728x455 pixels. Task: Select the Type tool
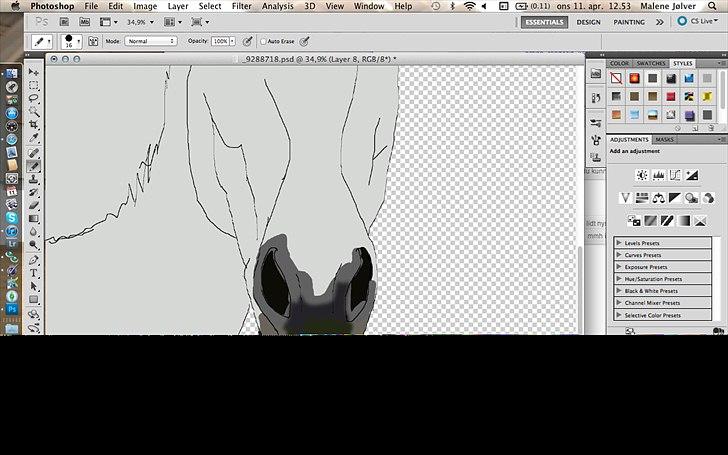(x=34, y=272)
